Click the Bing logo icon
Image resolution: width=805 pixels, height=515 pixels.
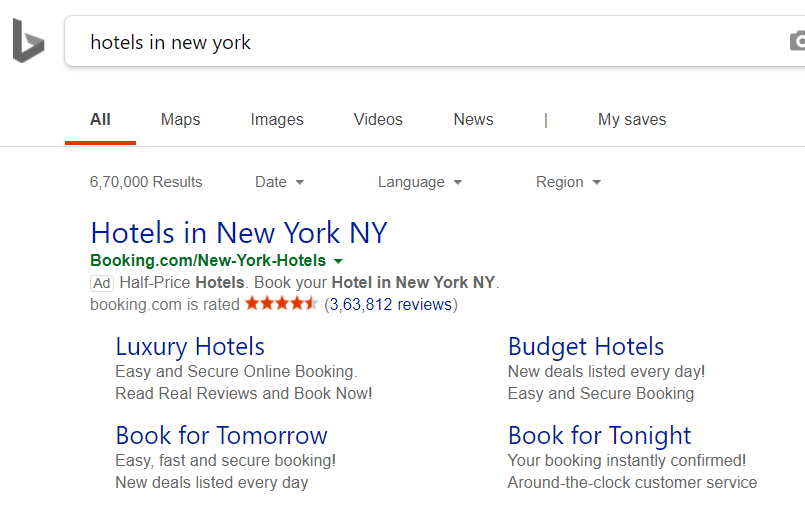click(x=28, y=41)
